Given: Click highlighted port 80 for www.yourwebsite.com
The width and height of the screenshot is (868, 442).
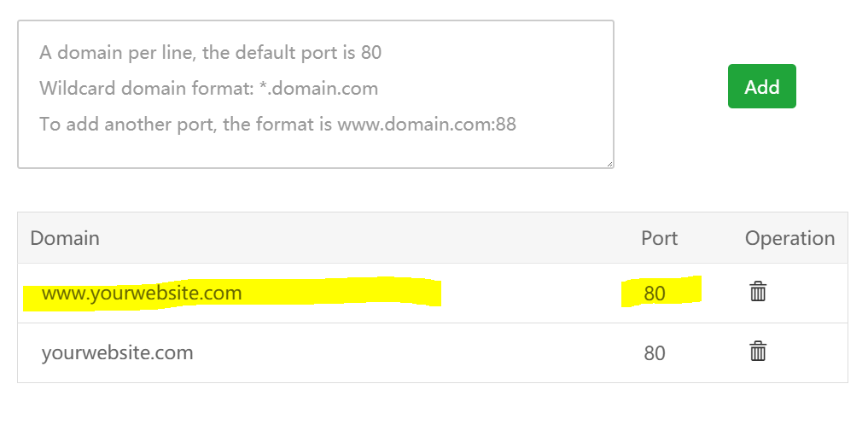Looking at the screenshot, I should coord(655,294).
